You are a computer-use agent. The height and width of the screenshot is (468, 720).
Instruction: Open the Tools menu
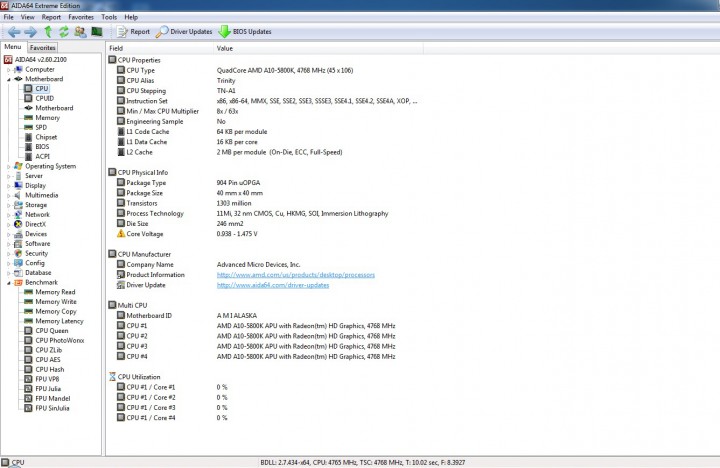109,17
